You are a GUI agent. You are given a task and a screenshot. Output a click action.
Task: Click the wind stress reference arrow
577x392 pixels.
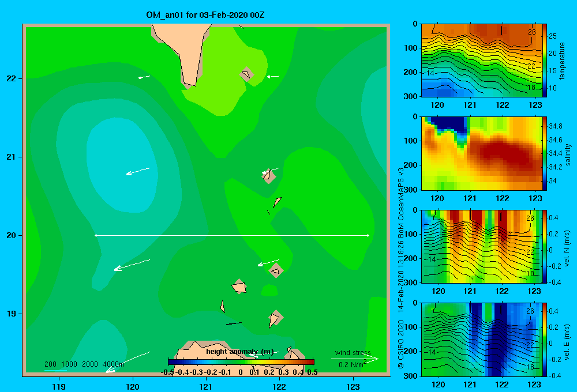pyautogui.click(x=355, y=359)
